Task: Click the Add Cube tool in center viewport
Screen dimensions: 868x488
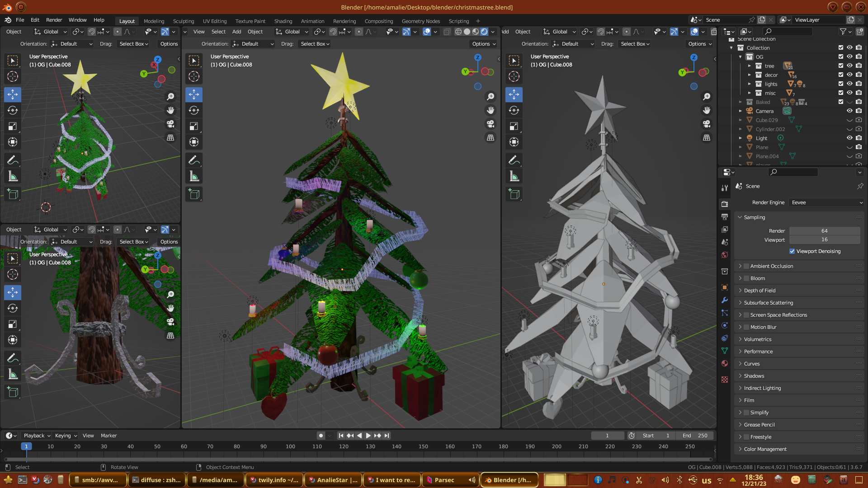Action: tap(194, 194)
